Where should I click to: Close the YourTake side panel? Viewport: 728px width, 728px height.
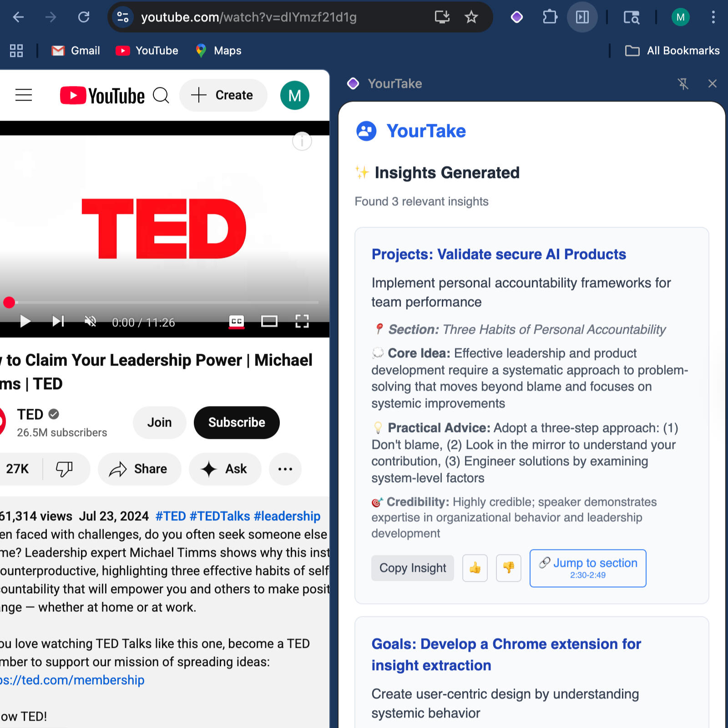point(713,84)
